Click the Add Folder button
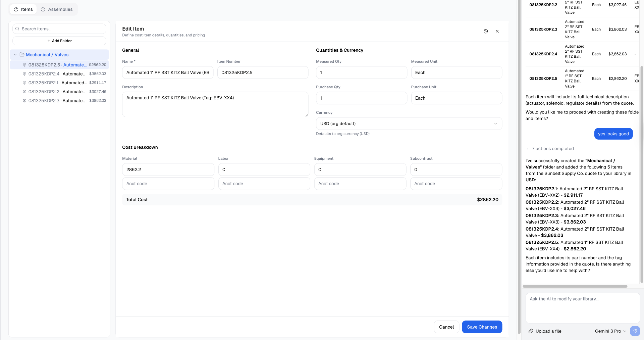This screenshot has width=644, height=340. (x=59, y=41)
